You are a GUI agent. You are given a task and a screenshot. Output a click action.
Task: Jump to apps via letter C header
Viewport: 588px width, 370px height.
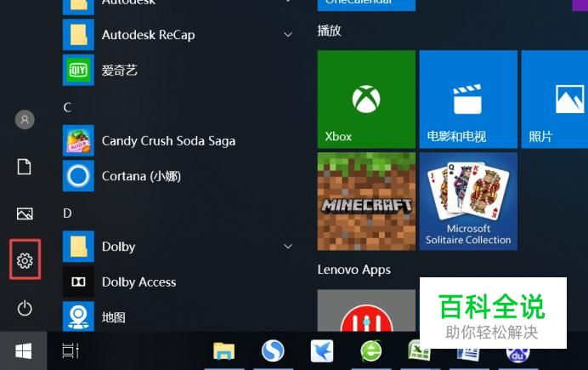(67, 107)
